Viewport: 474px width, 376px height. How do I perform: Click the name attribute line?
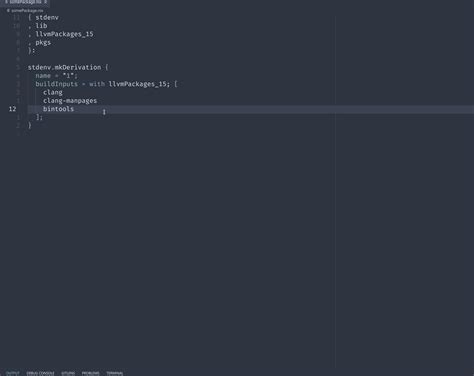[56, 76]
